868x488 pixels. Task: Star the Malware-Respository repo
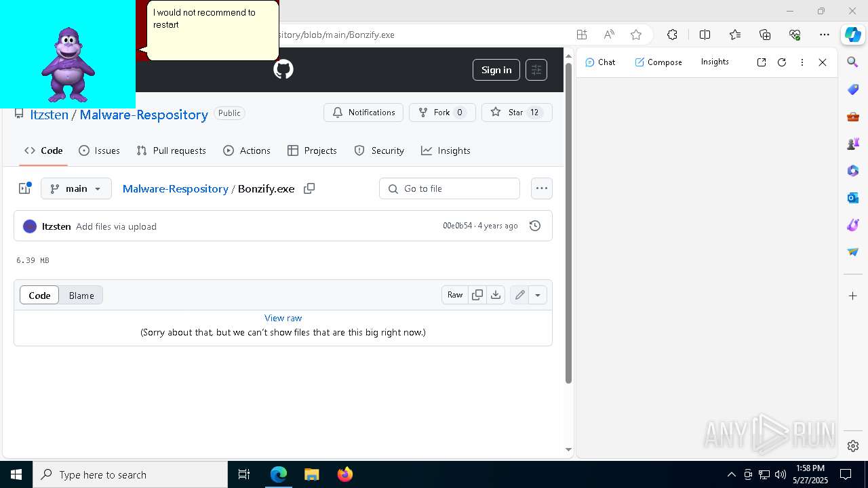(517, 113)
